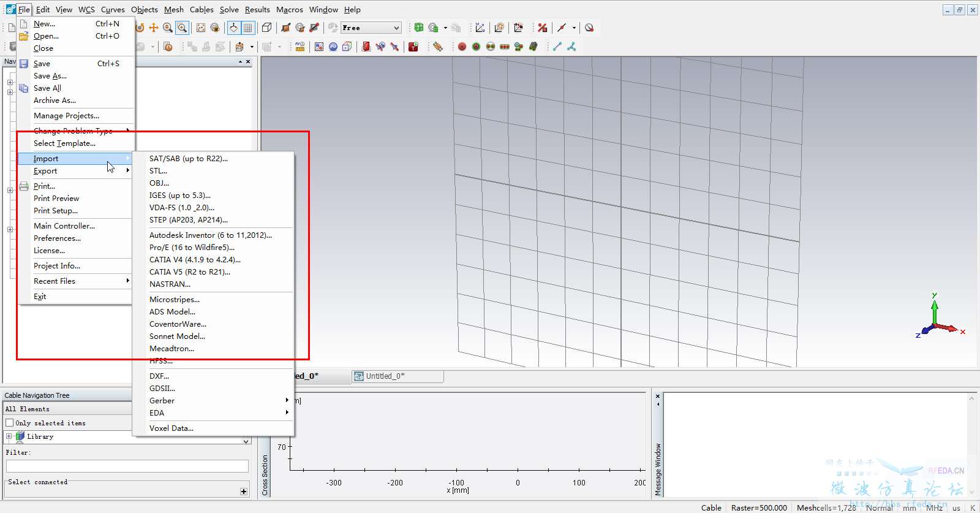
Task: Click the green circle cable icon
Action: coord(477,47)
